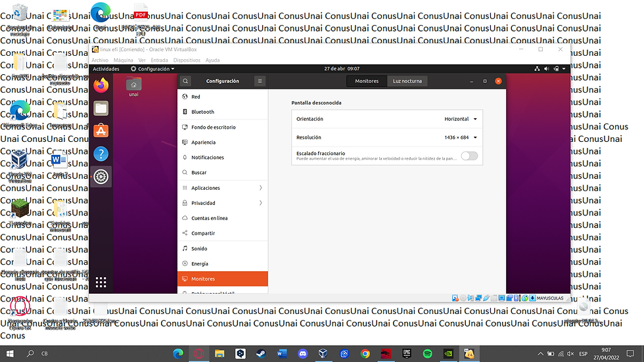Click VirtualBox keyboard capture arrow icon
644x362 pixels.
pyautogui.click(x=533, y=298)
